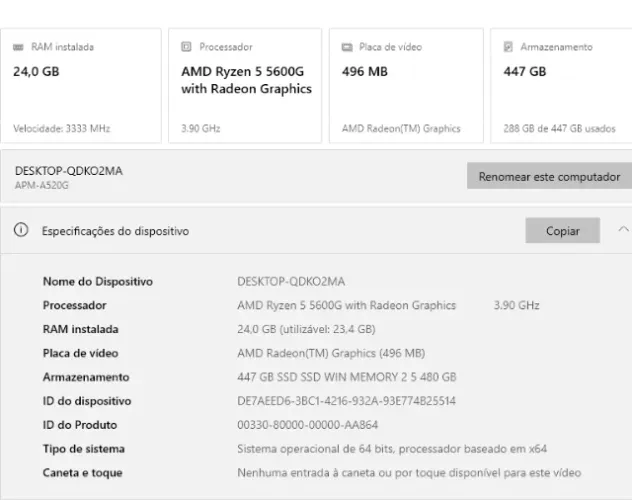The image size is (632, 500).
Task: Select 24,0 GB (utilizável: 23,4 GB) value
Action: tap(306, 329)
